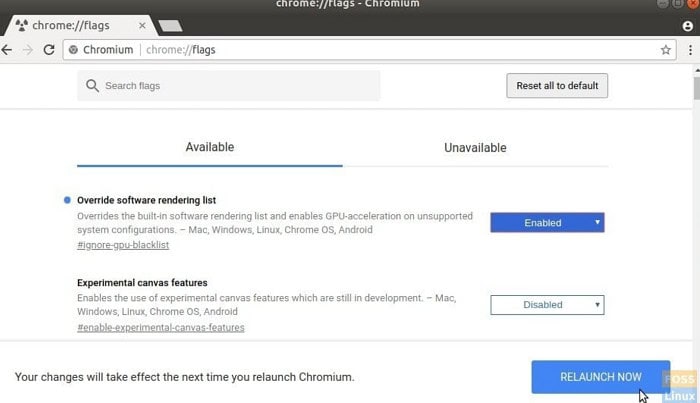700x403 pixels.
Task: Open the Chromium three-dot menu
Action: click(x=690, y=50)
